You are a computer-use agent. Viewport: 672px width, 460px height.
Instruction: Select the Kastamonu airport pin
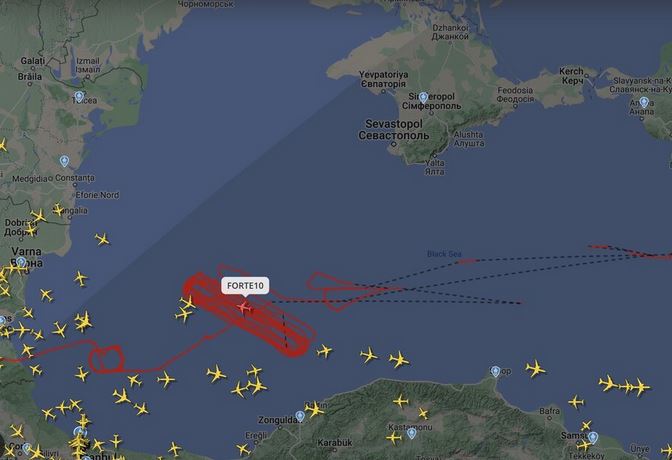(411, 433)
